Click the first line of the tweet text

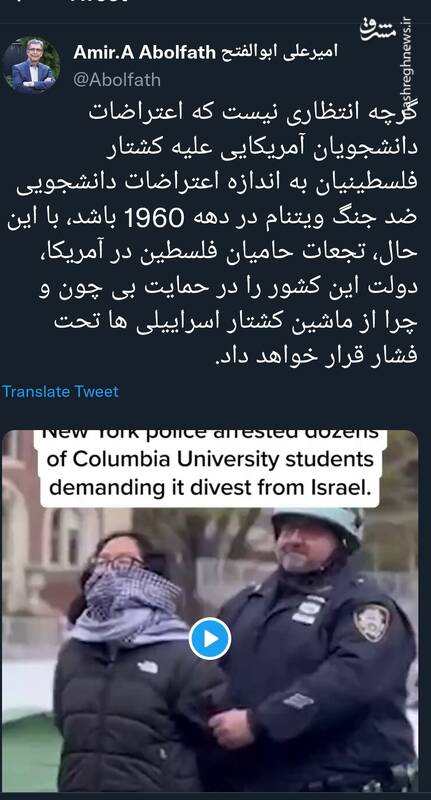[x=252, y=112]
